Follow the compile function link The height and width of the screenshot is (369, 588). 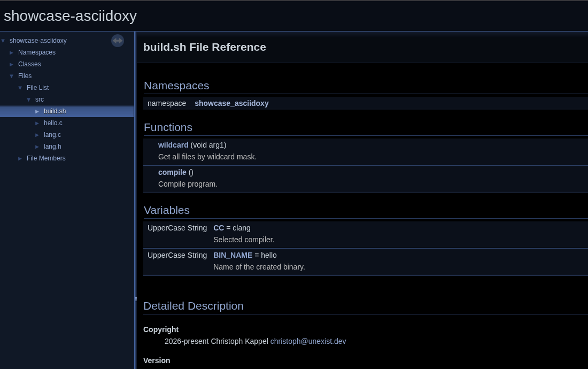172,172
